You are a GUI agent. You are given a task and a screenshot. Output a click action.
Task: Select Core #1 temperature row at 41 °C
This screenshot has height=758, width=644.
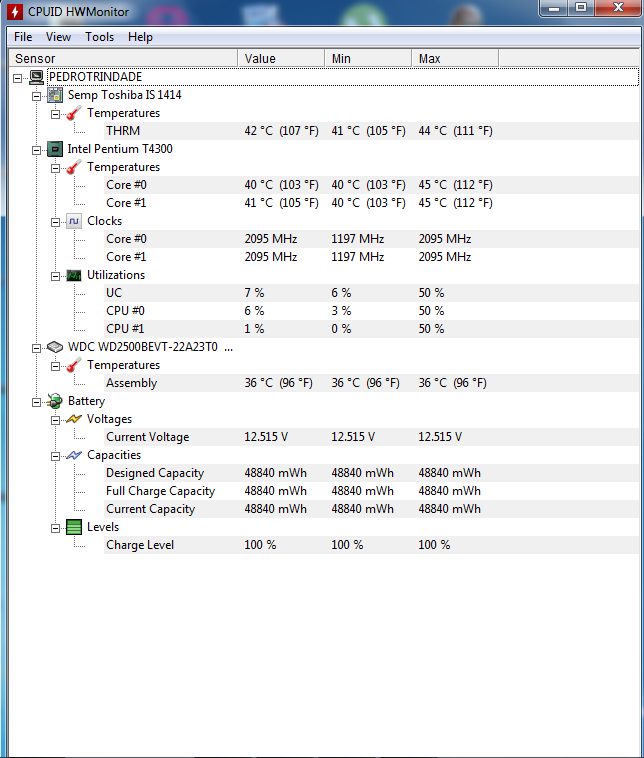[x=371, y=203]
